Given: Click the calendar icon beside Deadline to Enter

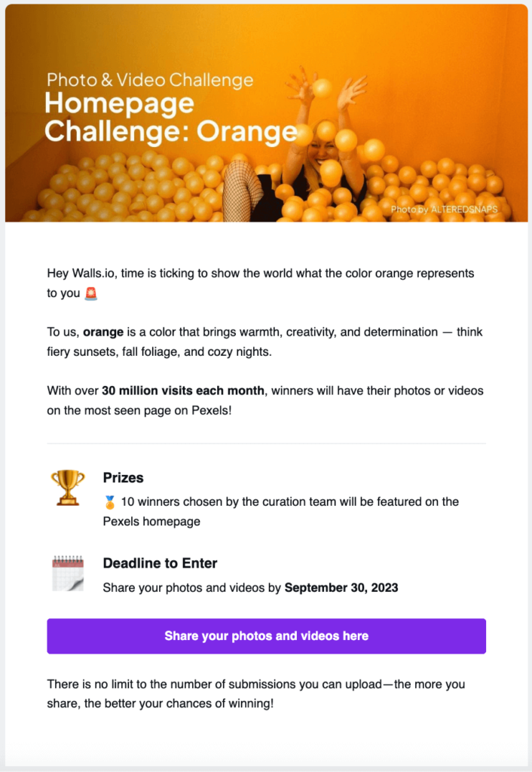Looking at the screenshot, I should tap(67, 573).
